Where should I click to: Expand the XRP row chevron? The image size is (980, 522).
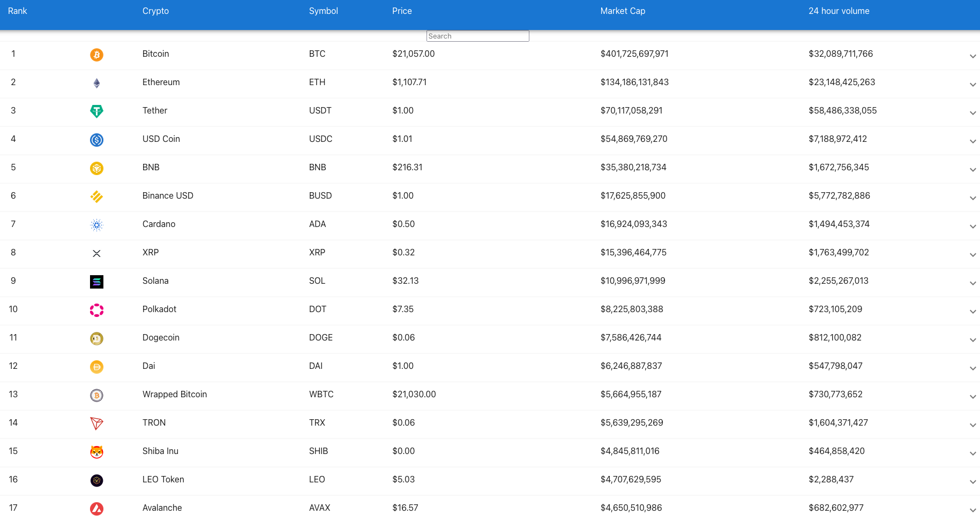[x=972, y=255]
